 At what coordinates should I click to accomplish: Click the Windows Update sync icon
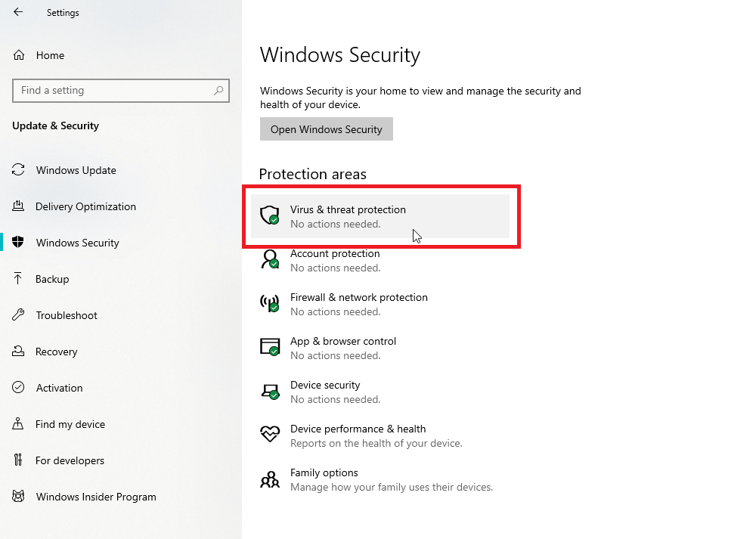tap(18, 169)
